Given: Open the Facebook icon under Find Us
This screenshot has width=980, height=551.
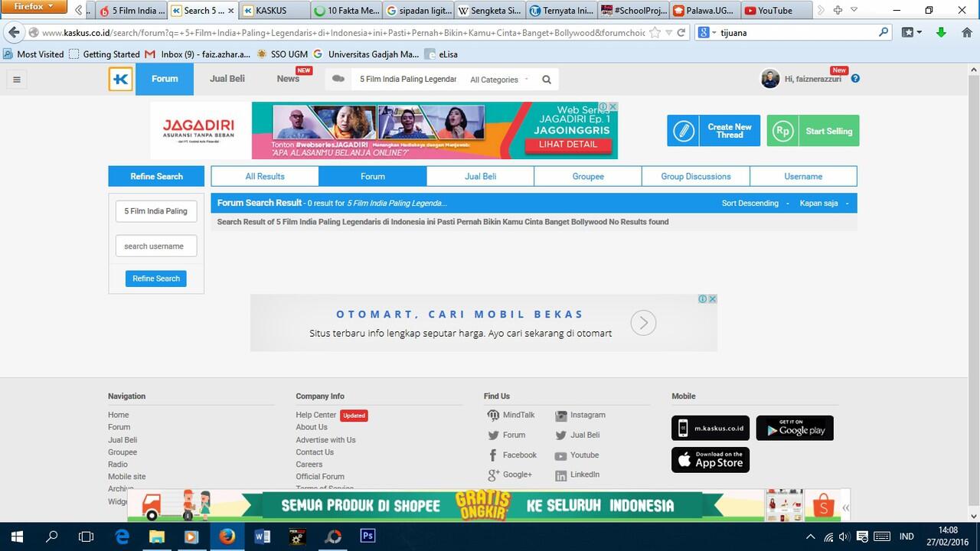Looking at the screenshot, I should tap(493, 455).
